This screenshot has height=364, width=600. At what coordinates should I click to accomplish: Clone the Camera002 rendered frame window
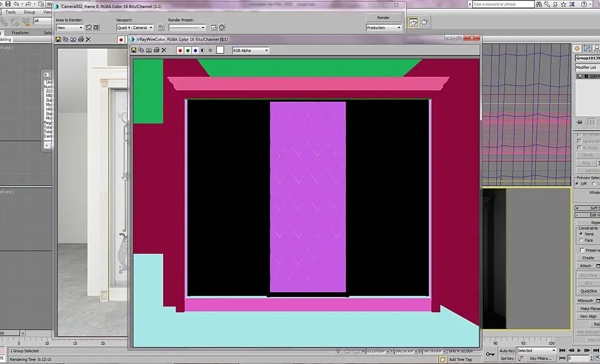[73, 40]
